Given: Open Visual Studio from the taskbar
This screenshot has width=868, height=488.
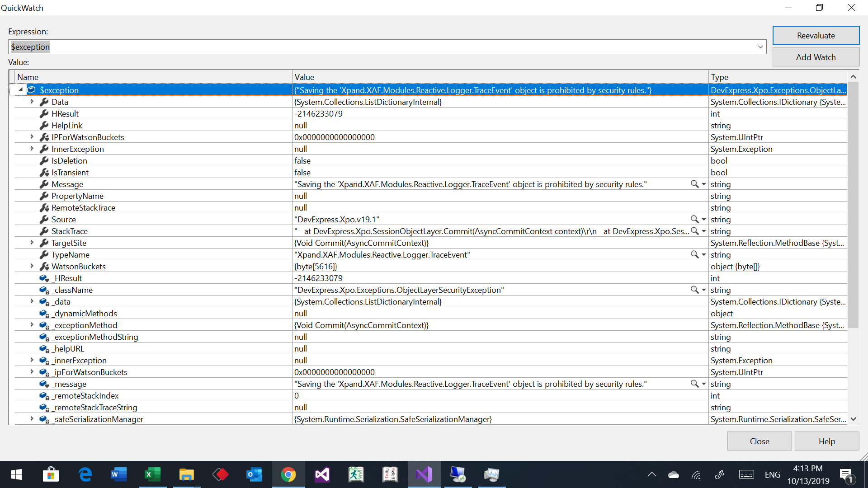Looking at the screenshot, I should click(x=424, y=474).
